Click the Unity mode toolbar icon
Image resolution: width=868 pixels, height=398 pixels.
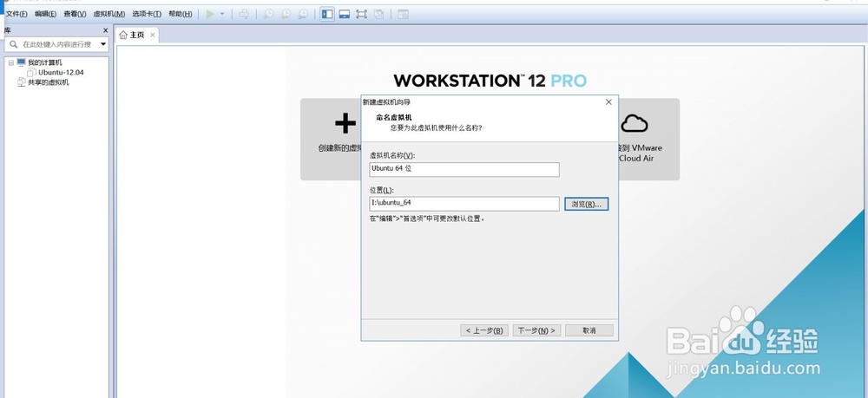coord(379,14)
